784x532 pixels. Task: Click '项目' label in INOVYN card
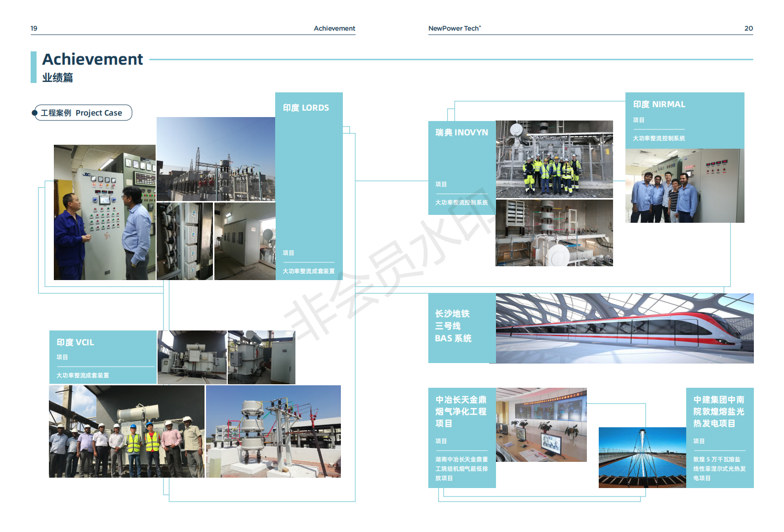(x=441, y=184)
